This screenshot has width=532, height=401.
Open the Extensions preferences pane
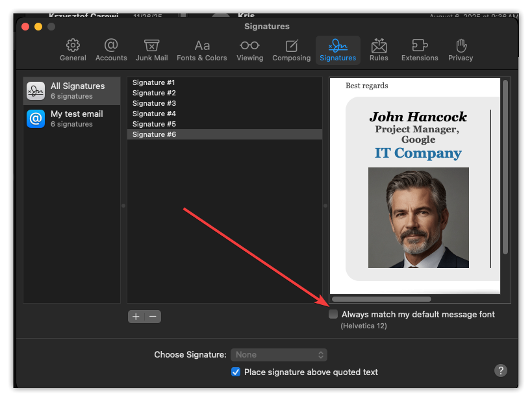click(420, 50)
